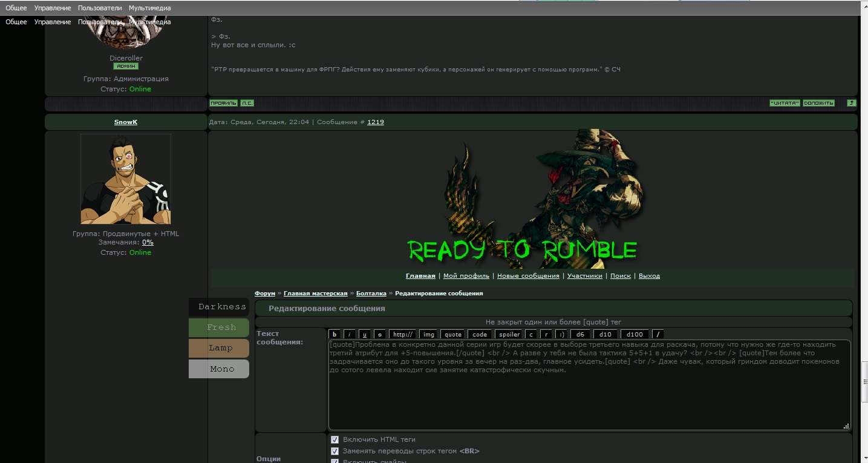Click the green АДМИН badge
This screenshot has width=868, height=463.
[x=126, y=66]
